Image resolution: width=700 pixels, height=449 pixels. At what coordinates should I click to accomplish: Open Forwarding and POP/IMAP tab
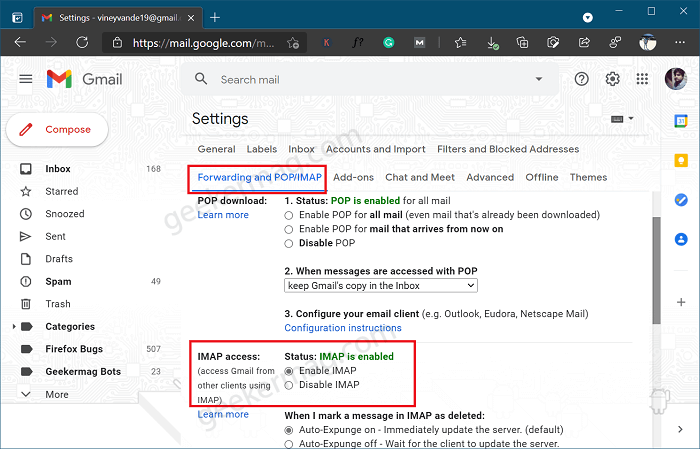point(259,177)
